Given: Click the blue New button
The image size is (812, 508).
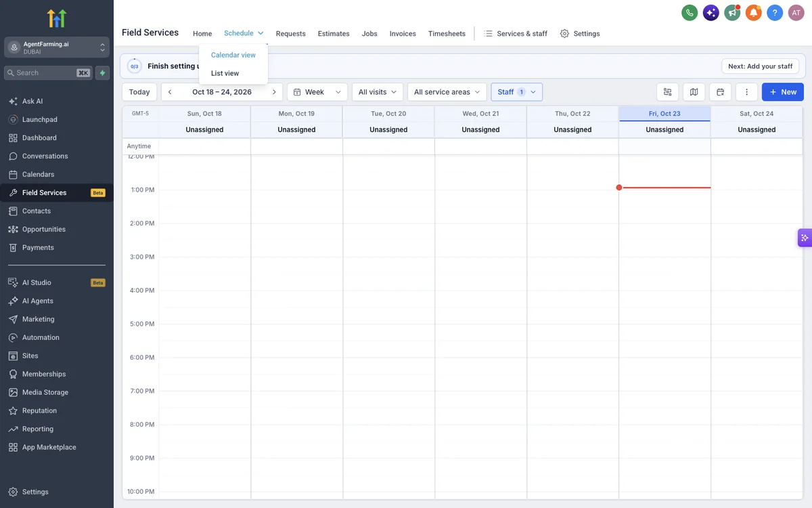Looking at the screenshot, I should (x=783, y=92).
